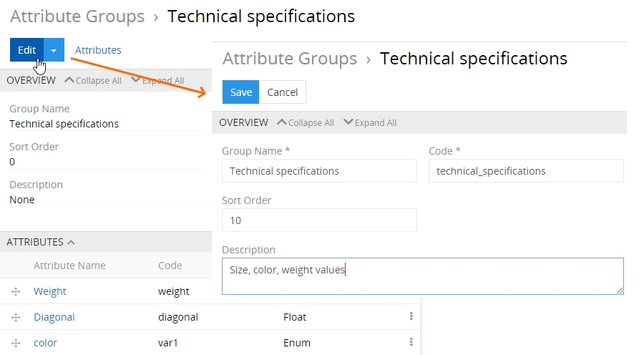Open the three-dot menu for color row

tap(411, 342)
